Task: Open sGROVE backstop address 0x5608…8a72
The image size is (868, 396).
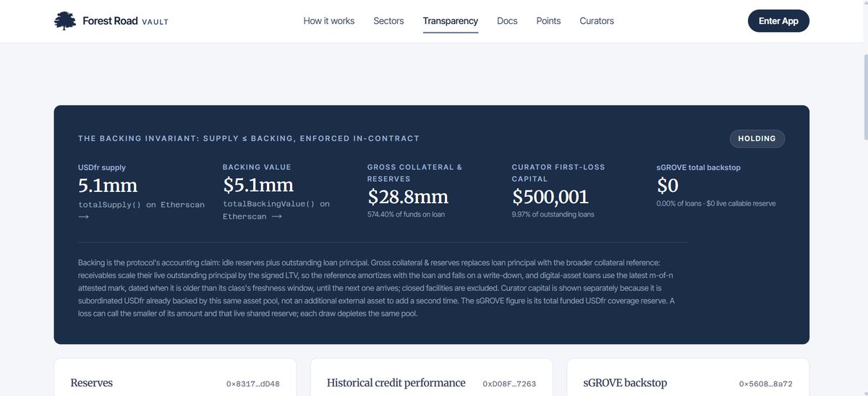Action: (x=766, y=384)
